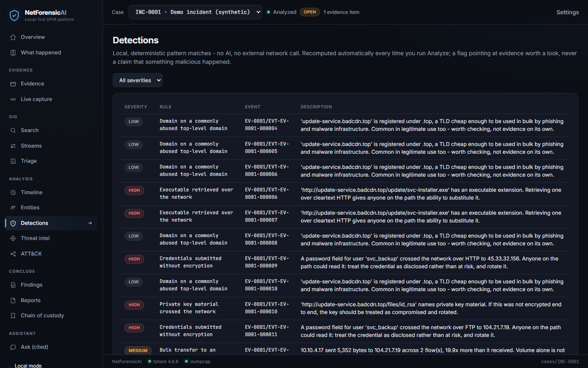Select the Findings sidebar link
The width and height of the screenshot is (588, 368).
click(x=51, y=285)
